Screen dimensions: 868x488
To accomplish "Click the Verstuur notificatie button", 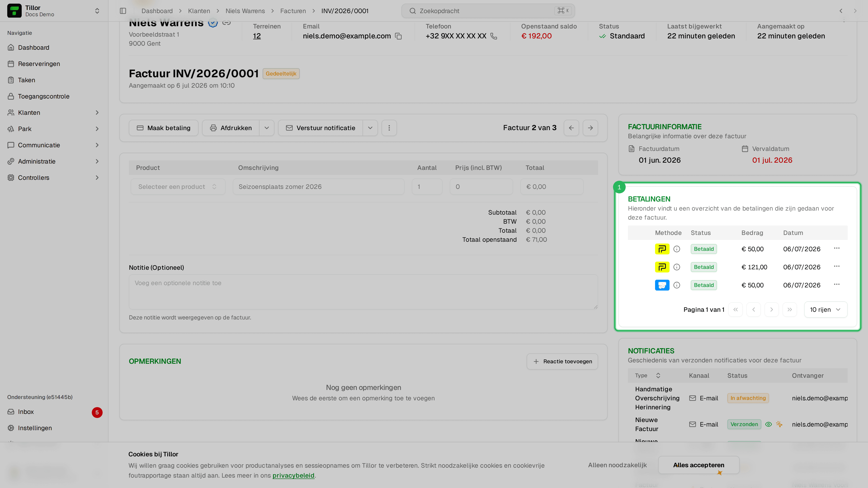I will coord(321,128).
